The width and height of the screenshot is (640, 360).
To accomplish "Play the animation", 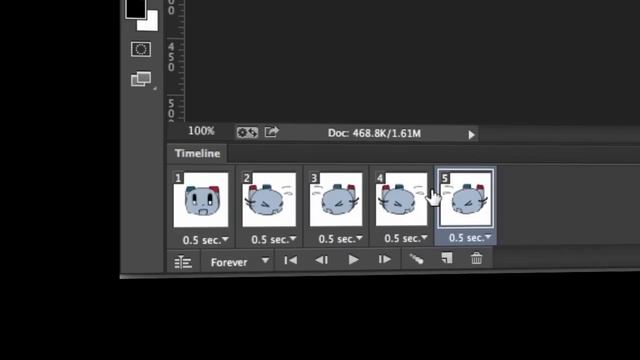I will [353, 260].
